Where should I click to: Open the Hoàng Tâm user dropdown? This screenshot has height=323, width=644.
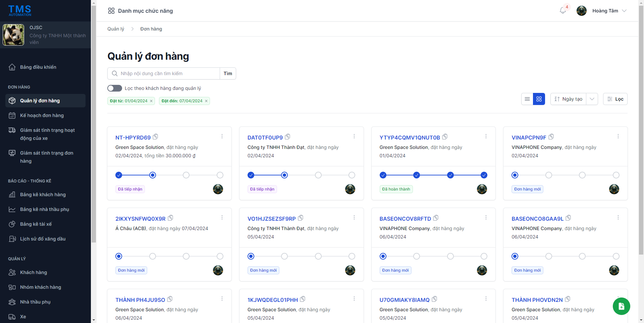point(602,11)
